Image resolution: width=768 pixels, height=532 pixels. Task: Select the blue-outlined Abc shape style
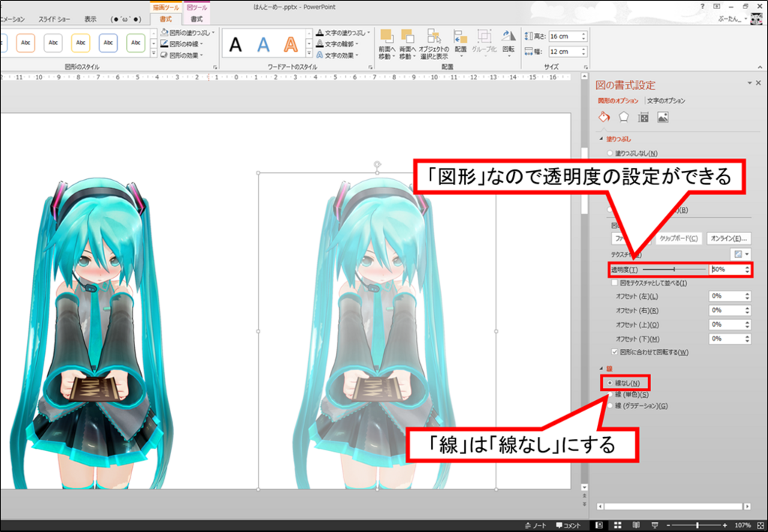(108, 43)
